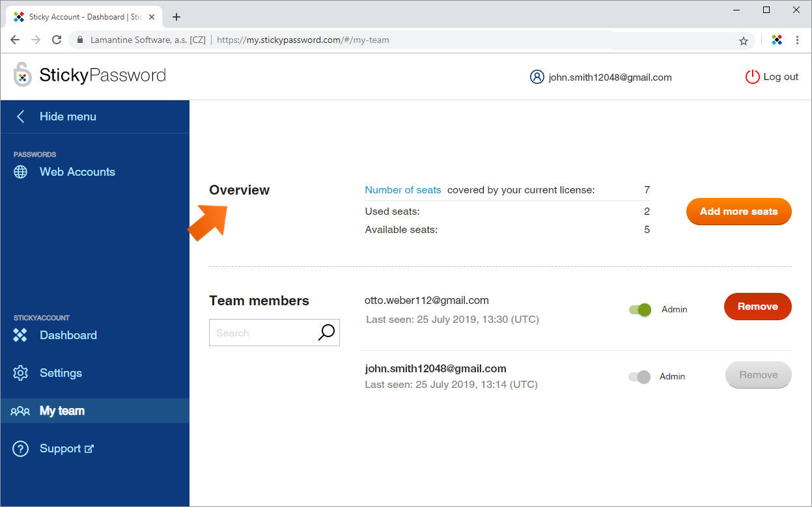This screenshot has height=507, width=812.
Task: Click the otto.weber112@gmail.com member email
Action: click(x=427, y=300)
